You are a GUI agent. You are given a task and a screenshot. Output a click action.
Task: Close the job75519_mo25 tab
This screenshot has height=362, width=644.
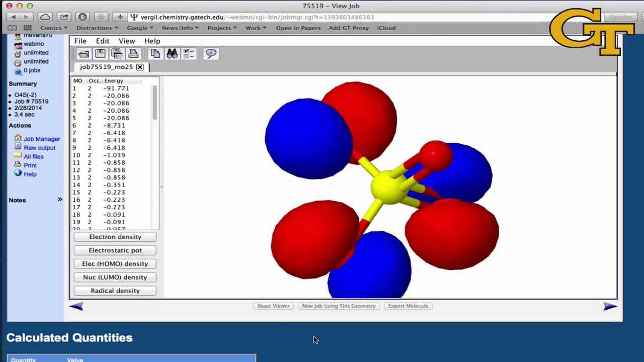(140, 67)
